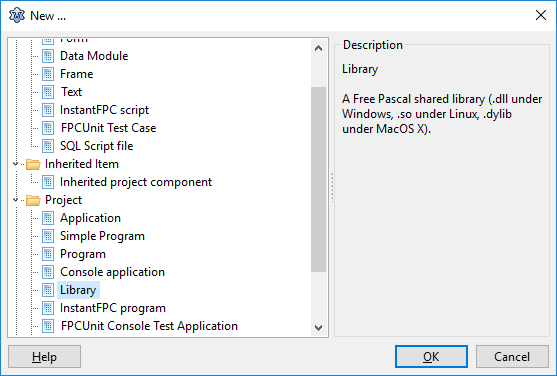Click the SQL Script file icon
557x376 pixels.
[48, 146]
